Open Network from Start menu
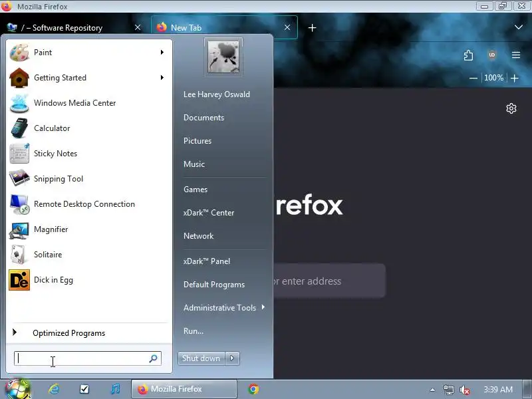This screenshot has width=532, height=399. (x=198, y=236)
